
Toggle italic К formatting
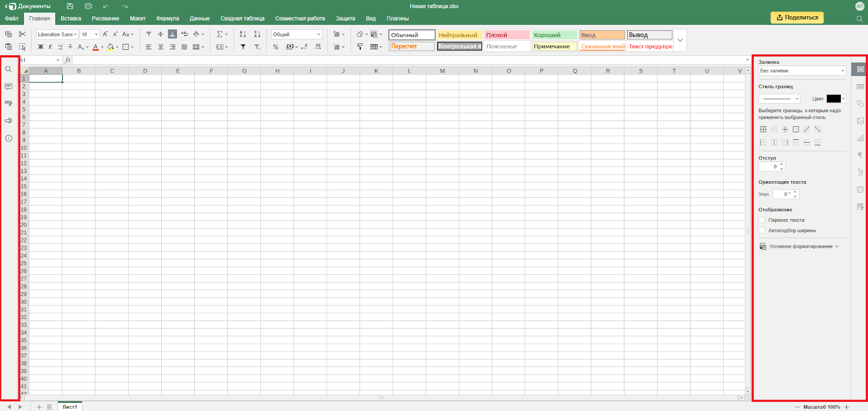[50, 47]
